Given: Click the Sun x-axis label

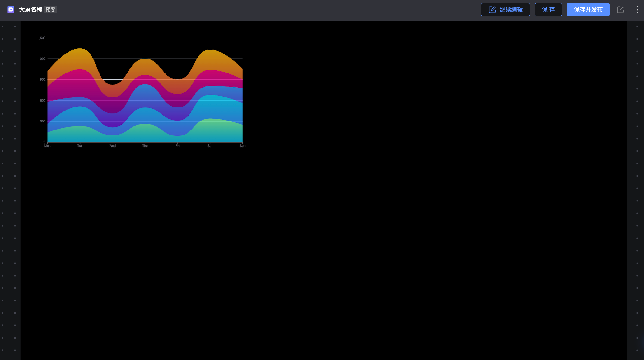Looking at the screenshot, I should pyautogui.click(x=242, y=146).
